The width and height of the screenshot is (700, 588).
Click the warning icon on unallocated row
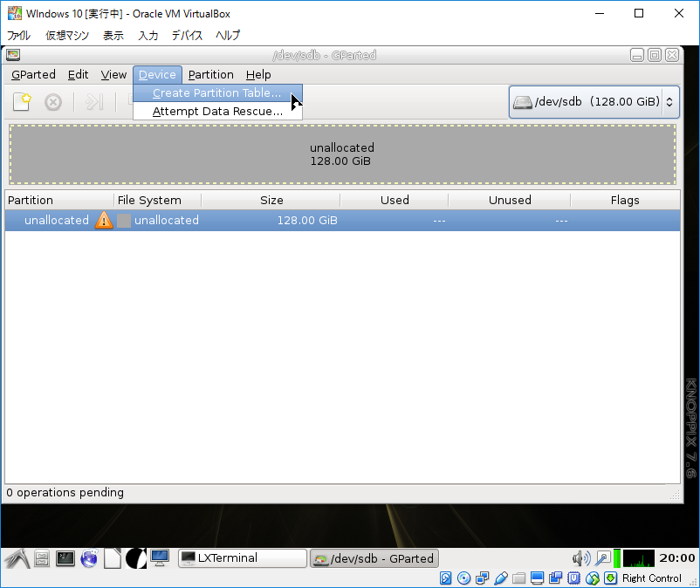click(x=104, y=220)
